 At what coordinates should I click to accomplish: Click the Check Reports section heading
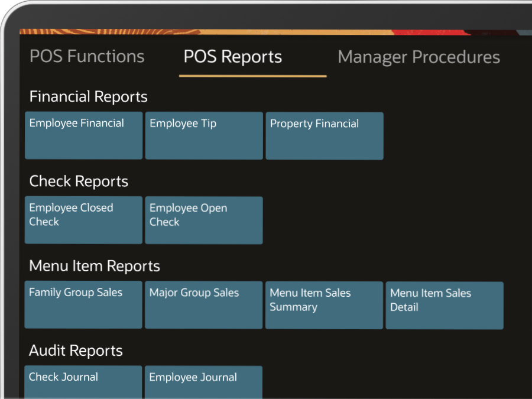79,181
